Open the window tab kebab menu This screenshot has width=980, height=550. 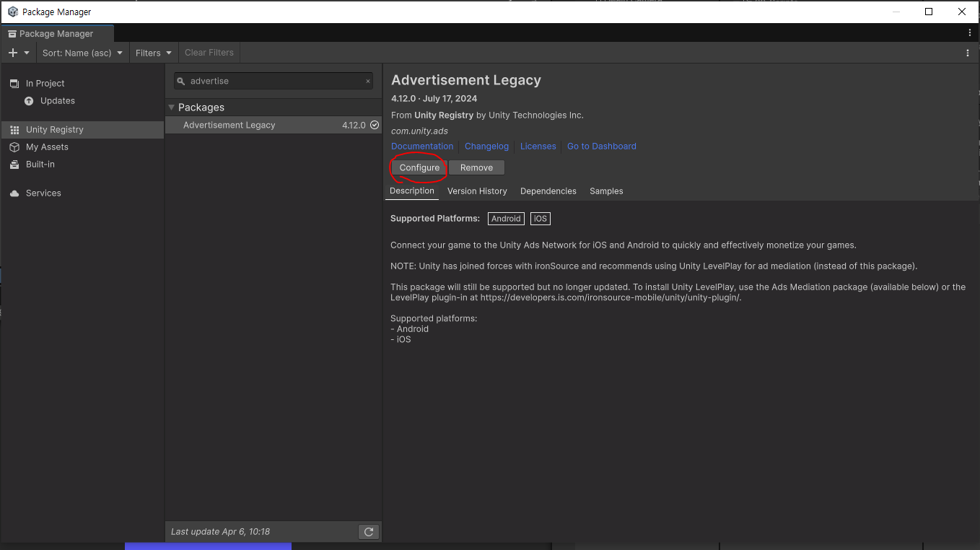pos(969,33)
